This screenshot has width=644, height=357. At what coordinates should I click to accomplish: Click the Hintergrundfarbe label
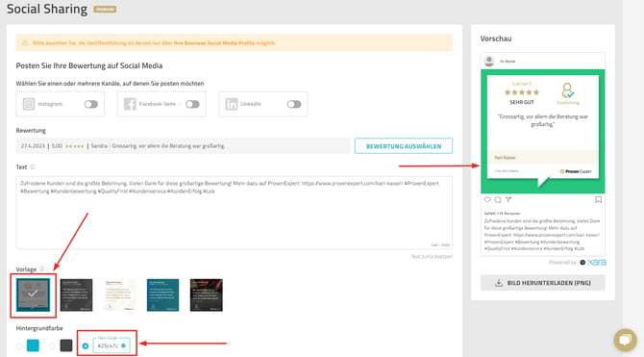tap(39, 328)
